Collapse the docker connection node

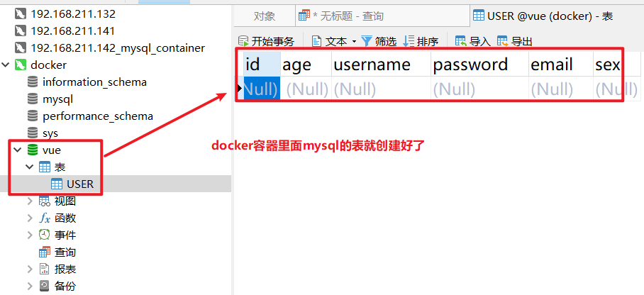pyautogui.click(x=6, y=65)
